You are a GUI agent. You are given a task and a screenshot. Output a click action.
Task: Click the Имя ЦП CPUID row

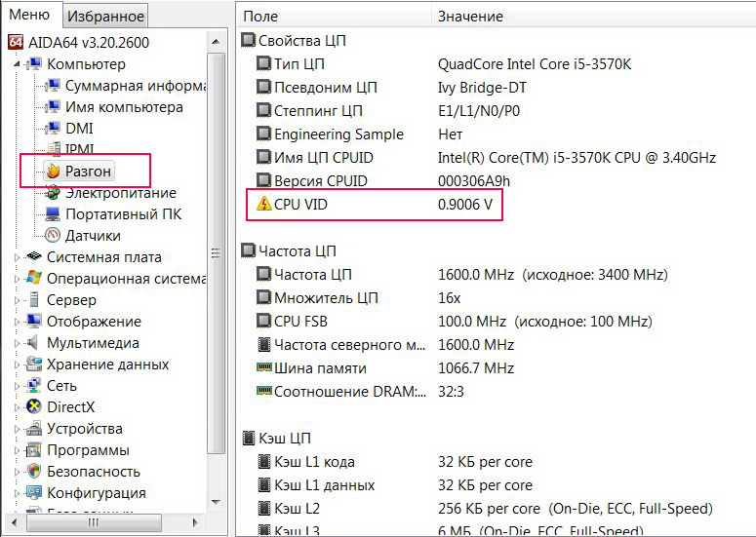[497, 158]
